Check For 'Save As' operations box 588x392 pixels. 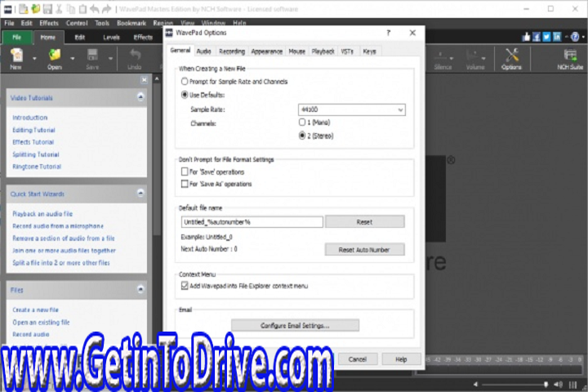(185, 184)
